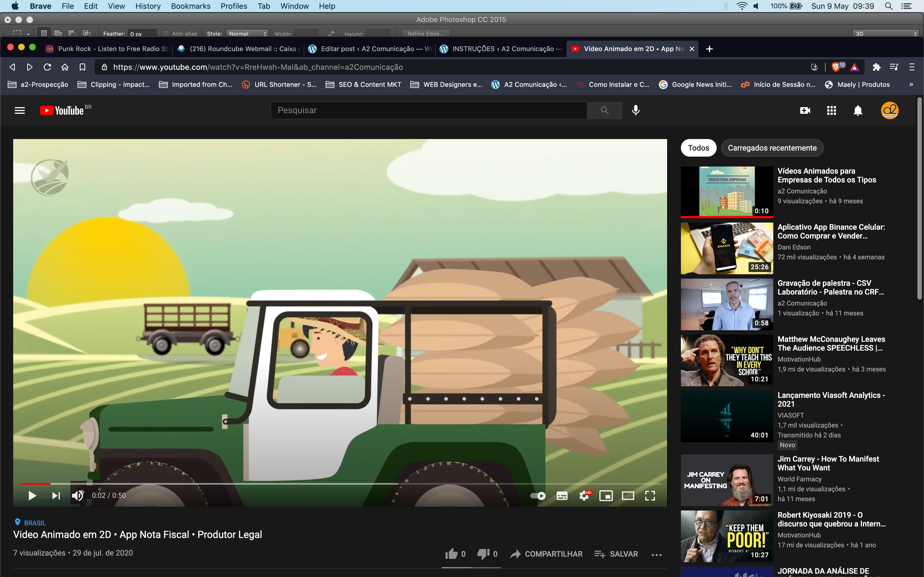
Task: Open the Bookmarks menu in the menu bar
Action: point(191,6)
